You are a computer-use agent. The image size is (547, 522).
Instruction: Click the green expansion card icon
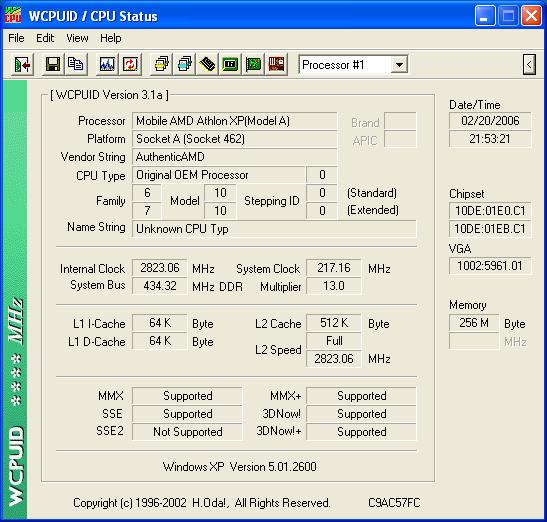(253, 65)
